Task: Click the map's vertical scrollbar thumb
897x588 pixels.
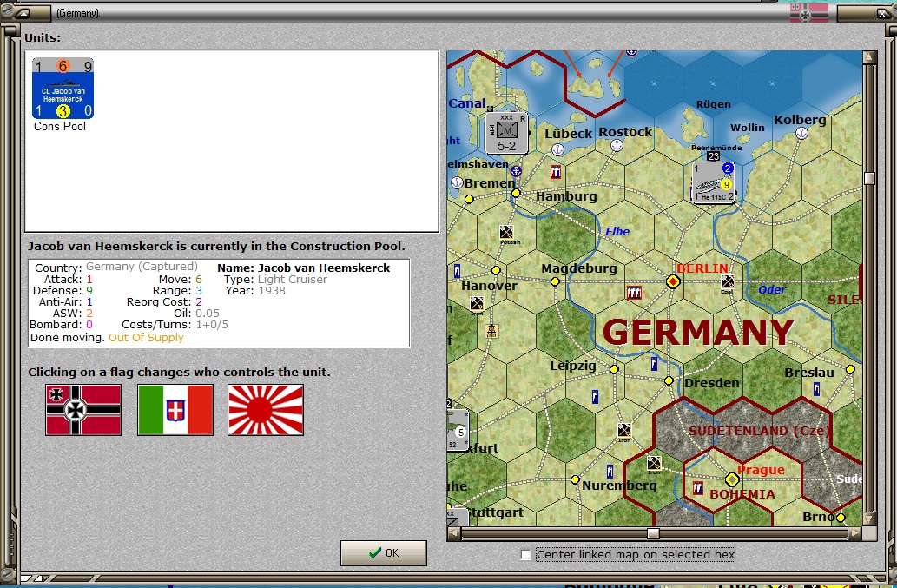Action: 869,178
